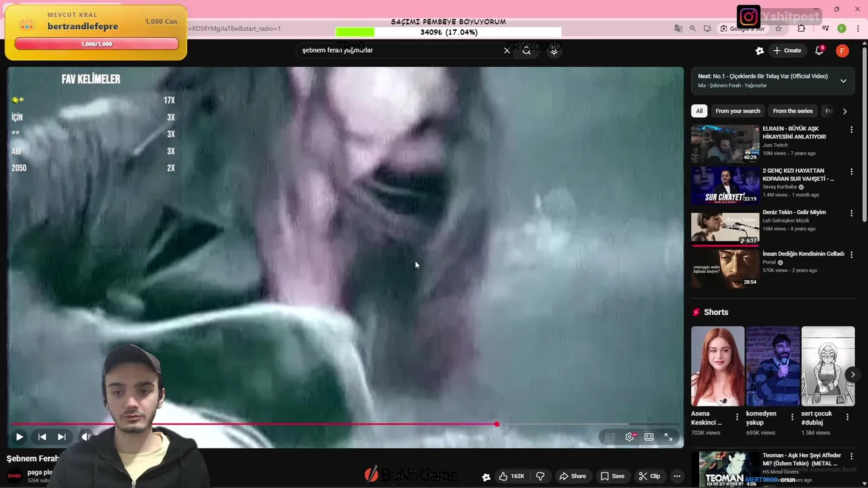Collapse the Next mix playlist panel
The height and width of the screenshot is (488, 868).
click(x=844, y=81)
